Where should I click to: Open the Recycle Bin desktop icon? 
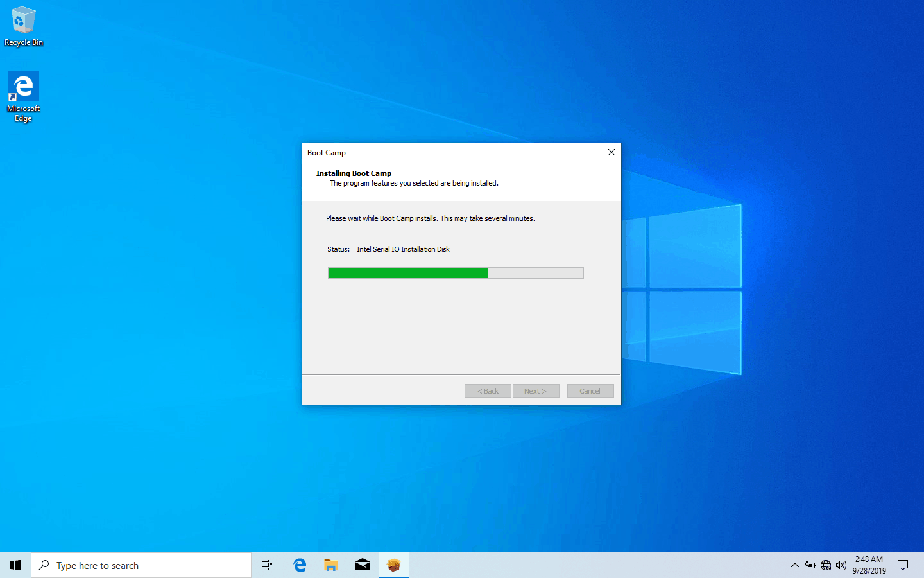tap(24, 27)
